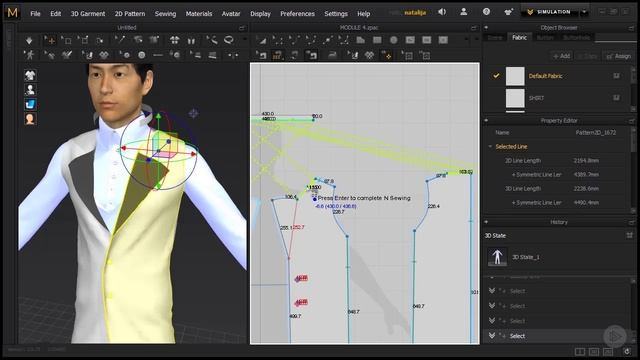
Task: Select the Default Fabric color swatch
Action: tap(515, 76)
